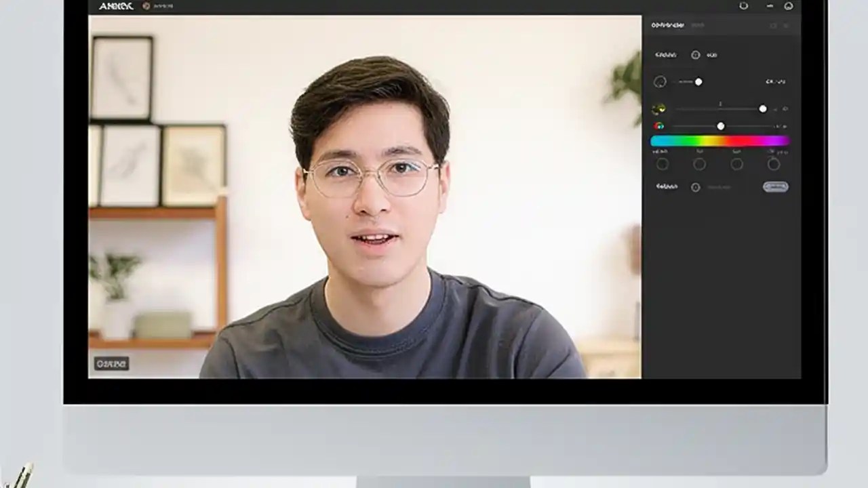Open the home icon at top right

click(x=789, y=5)
